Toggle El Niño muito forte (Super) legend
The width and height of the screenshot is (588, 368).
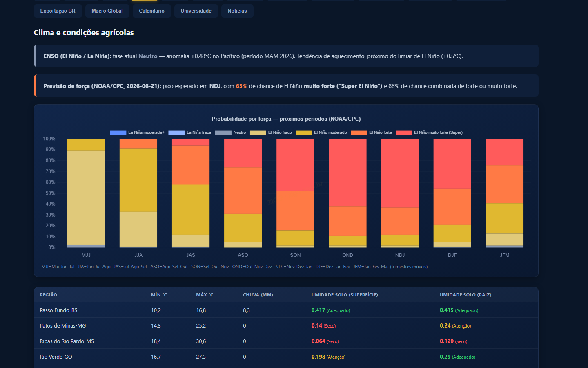coord(429,132)
